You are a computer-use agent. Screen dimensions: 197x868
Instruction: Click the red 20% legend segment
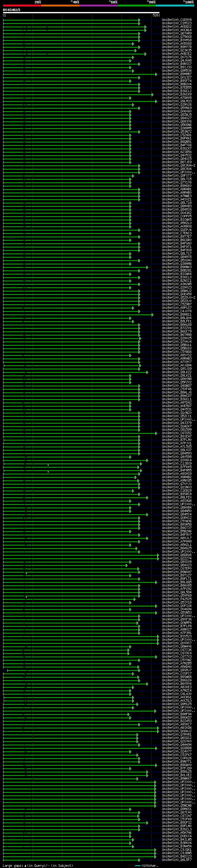click(x=22, y=6)
